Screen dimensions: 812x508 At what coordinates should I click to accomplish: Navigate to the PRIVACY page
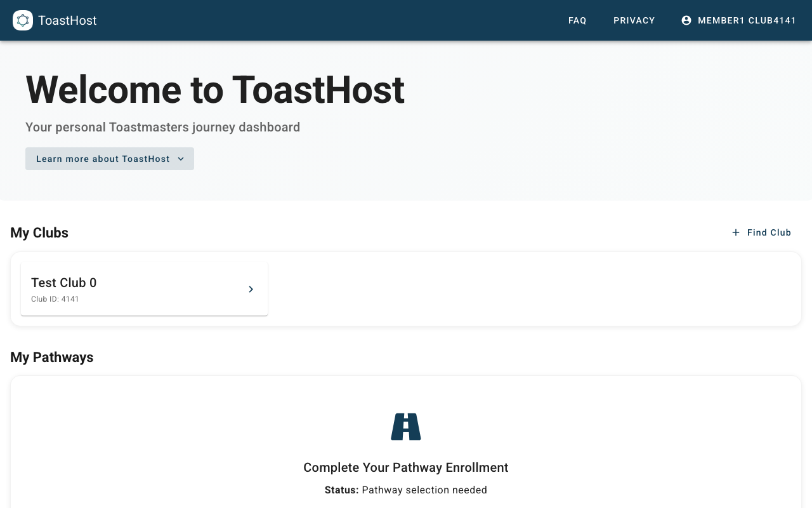(x=634, y=20)
